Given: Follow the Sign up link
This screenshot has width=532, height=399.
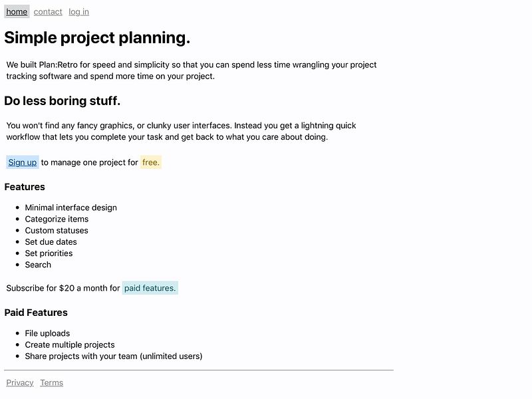Looking at the screenshot, I should click(x=23, y=162).
